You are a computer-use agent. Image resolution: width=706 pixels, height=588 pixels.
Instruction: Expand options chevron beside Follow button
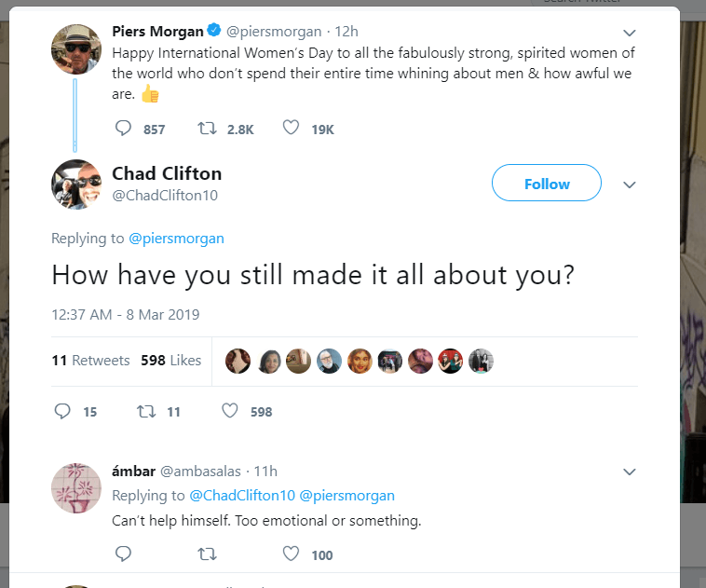(x=630, y=184)
